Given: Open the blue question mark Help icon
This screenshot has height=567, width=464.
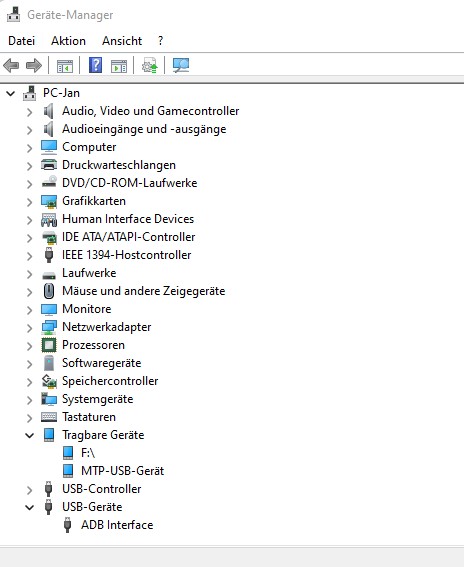Looking at the screenshot, I should click(x=95, y=65).
